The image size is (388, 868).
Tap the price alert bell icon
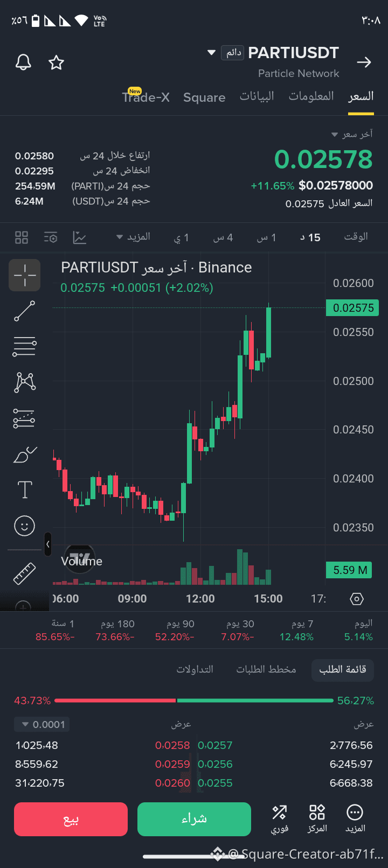(x=23, y=62)
